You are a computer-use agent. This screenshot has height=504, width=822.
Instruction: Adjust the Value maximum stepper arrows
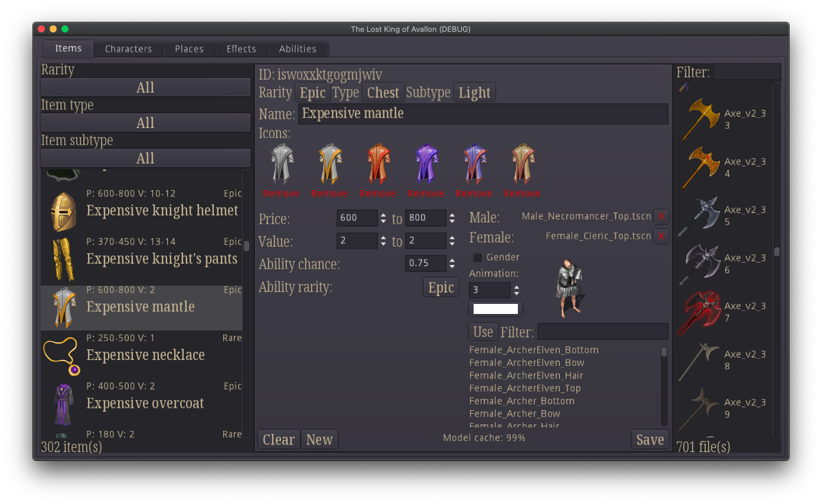coord(452,241)
